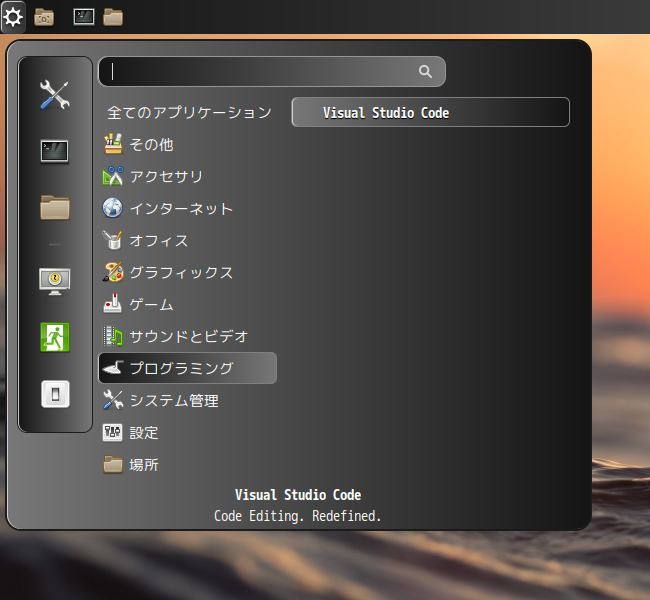Click the プログラミング trowel icon
The width and height of the screenshot is (650, 600).
[x=113, y=367]
